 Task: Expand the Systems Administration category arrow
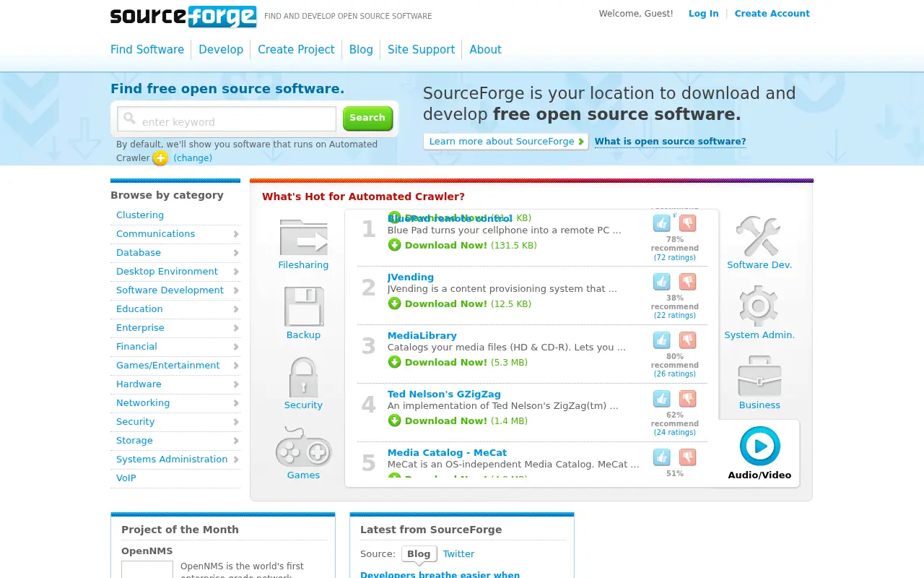point(236,460)
